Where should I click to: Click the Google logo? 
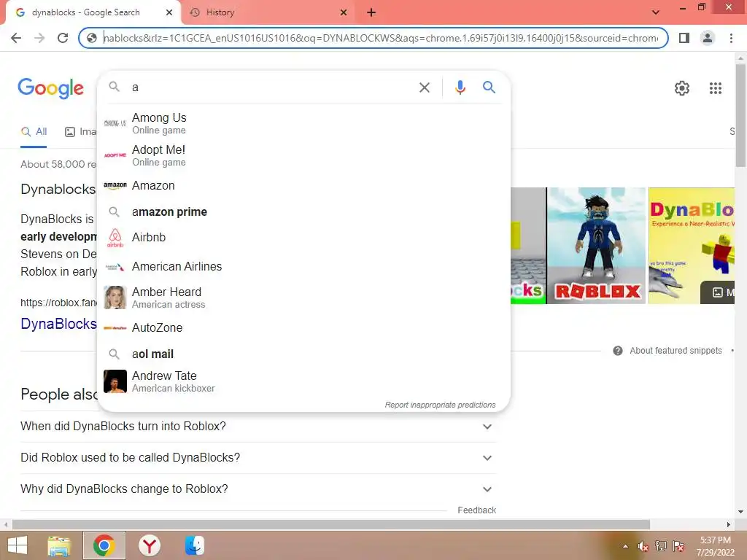pos(50,88)
